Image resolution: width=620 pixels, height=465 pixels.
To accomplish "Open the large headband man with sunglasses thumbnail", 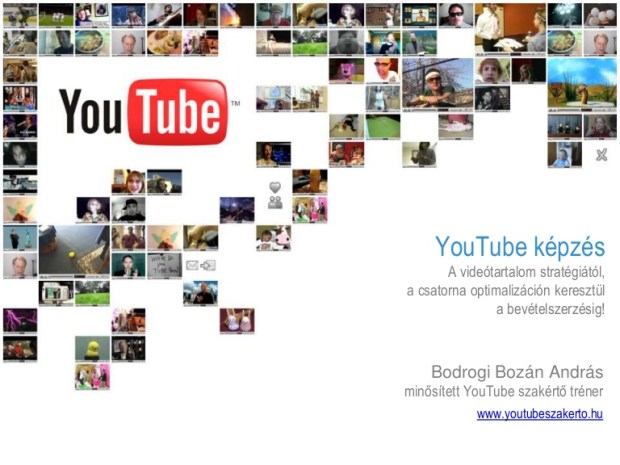I will click(x=438, y=84).
